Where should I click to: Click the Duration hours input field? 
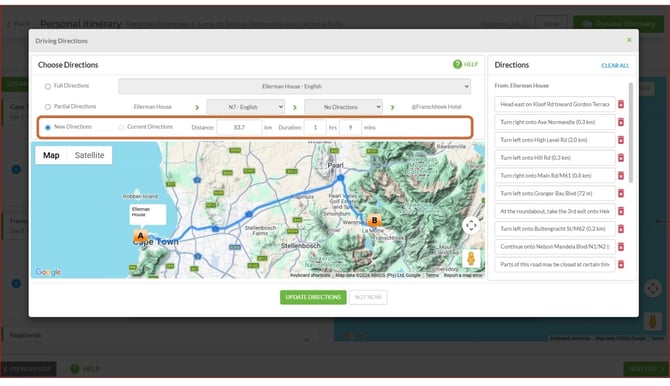[x=315, y=127]
